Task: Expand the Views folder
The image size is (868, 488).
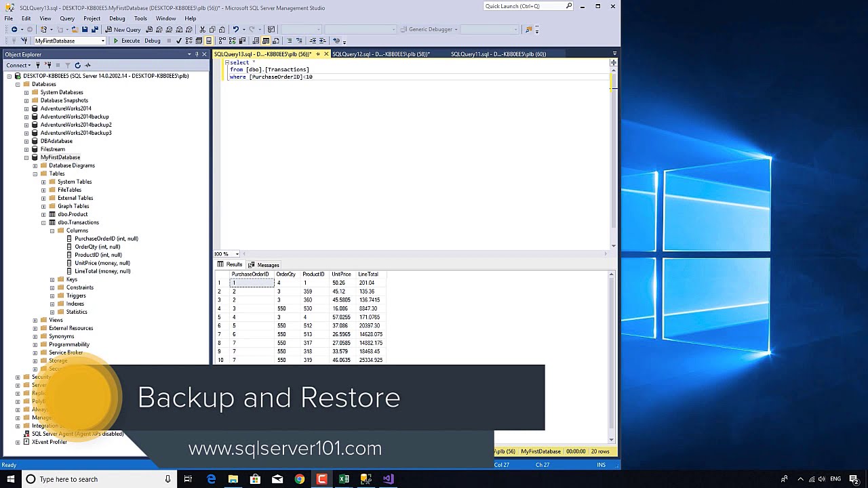Action: coord(35,320)
